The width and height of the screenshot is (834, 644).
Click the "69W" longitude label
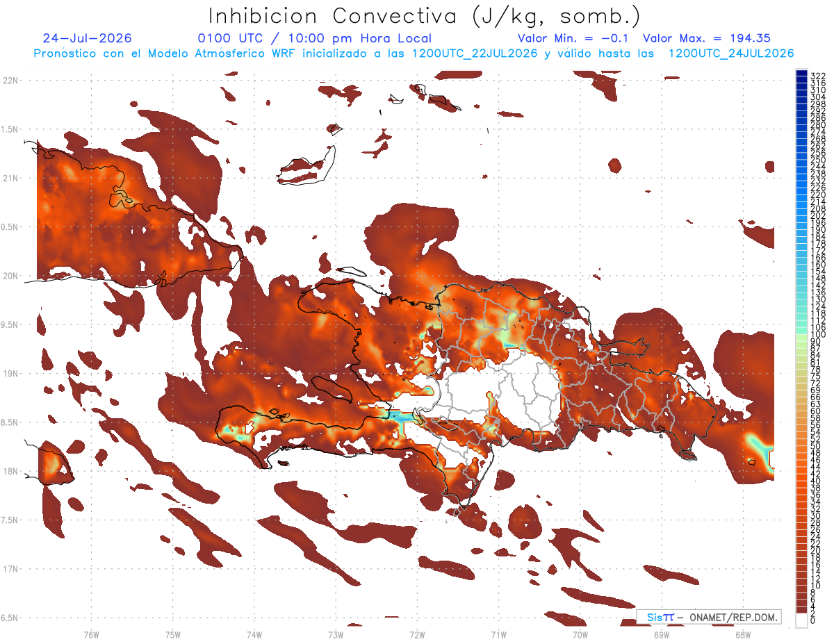point(662,634)
